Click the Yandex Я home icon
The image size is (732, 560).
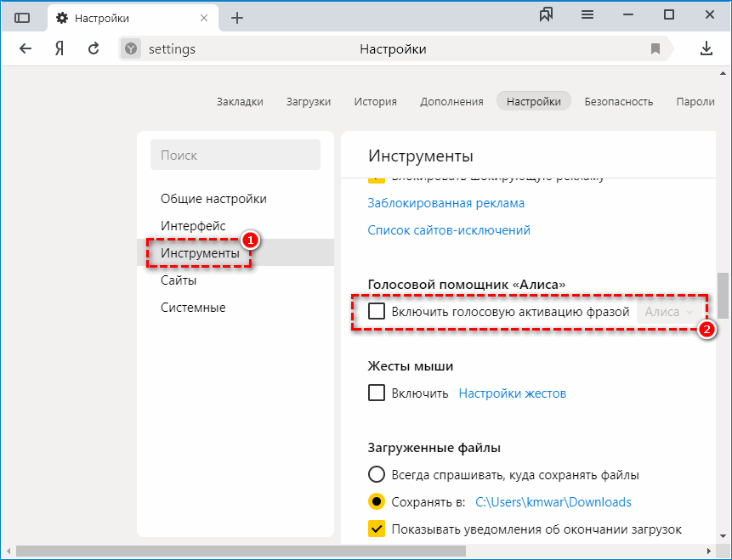[x=58, y=48]
